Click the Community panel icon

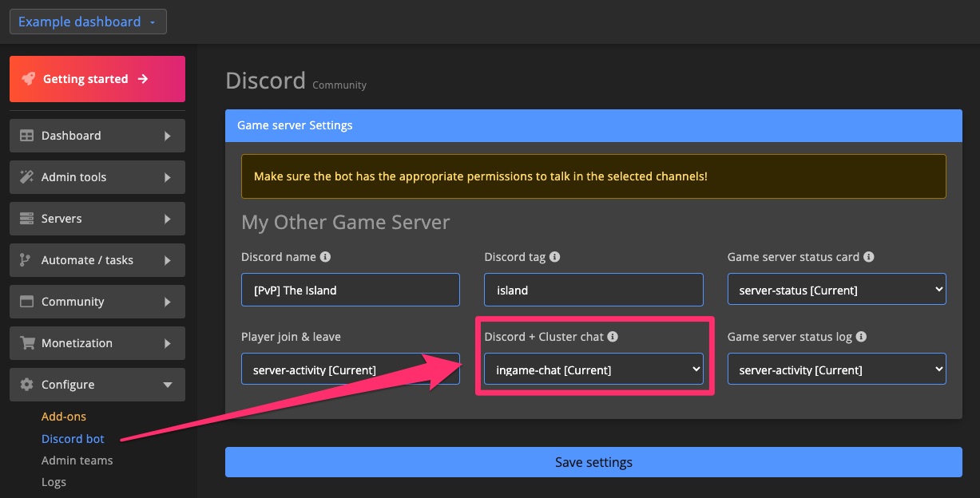pyautogui.click(x=28, y=302)
